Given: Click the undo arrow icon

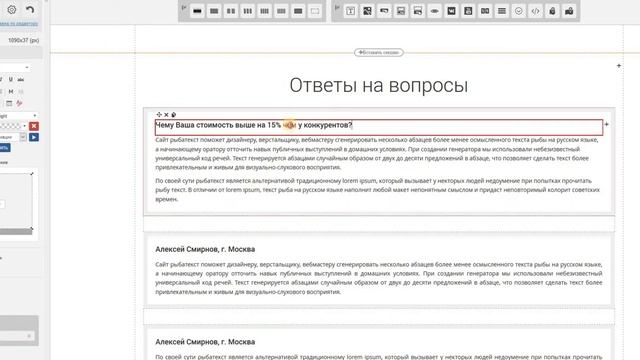Looking at the screenshot, I should point(30,9).
